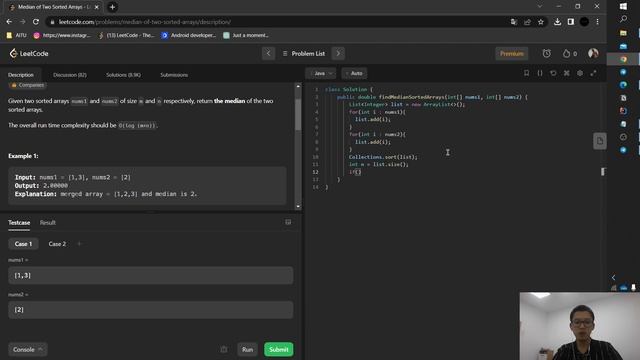Click the address bar URL

point(145,22)
